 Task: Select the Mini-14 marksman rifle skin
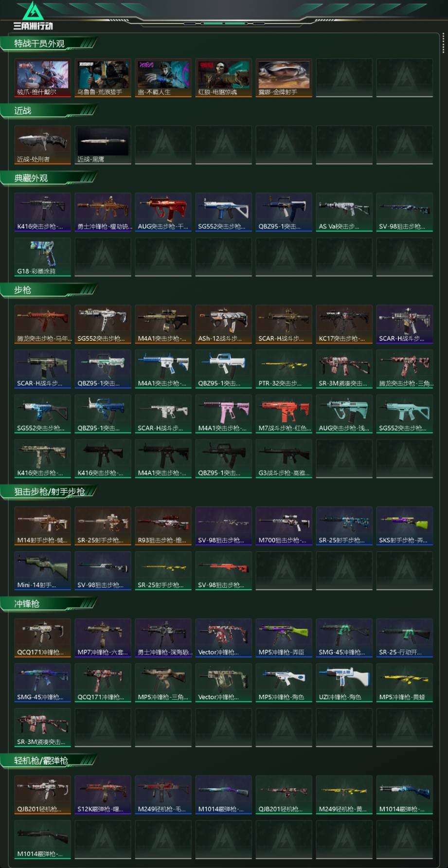42,571
